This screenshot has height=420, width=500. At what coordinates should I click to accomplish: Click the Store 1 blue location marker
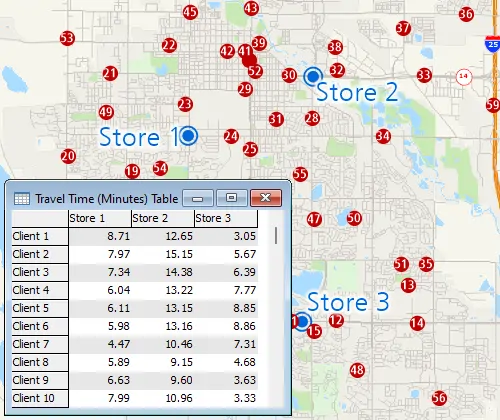[189, 136]
